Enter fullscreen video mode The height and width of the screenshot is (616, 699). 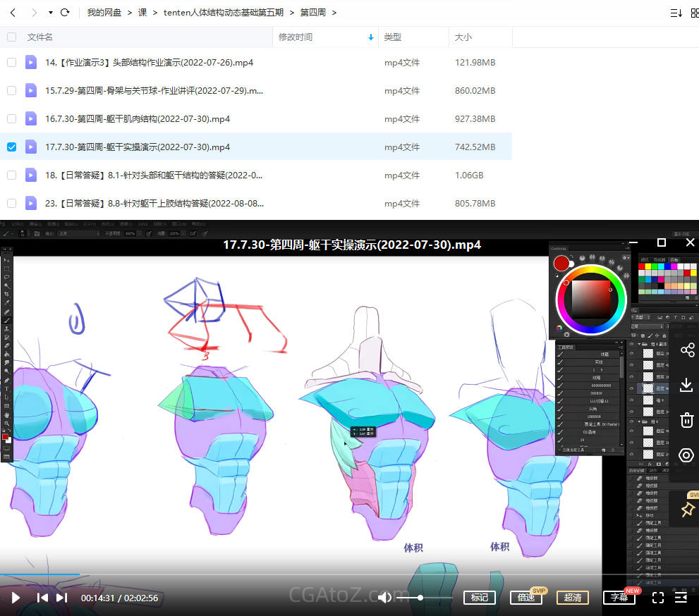(x=657, y=598)
